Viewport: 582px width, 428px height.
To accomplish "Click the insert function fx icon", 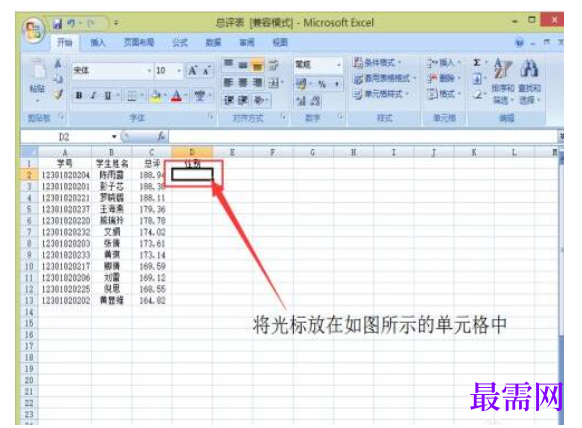I will pyautogui.click(x=161, y=136).
